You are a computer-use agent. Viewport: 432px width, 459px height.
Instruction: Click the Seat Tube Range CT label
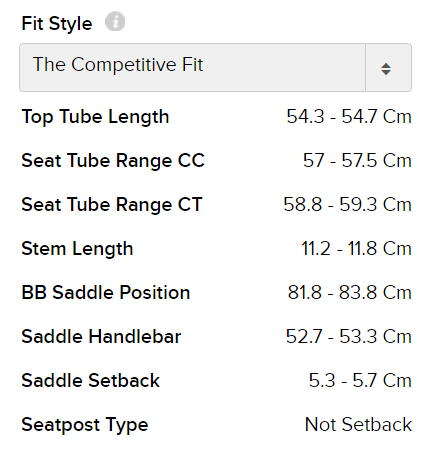(112, 205)
